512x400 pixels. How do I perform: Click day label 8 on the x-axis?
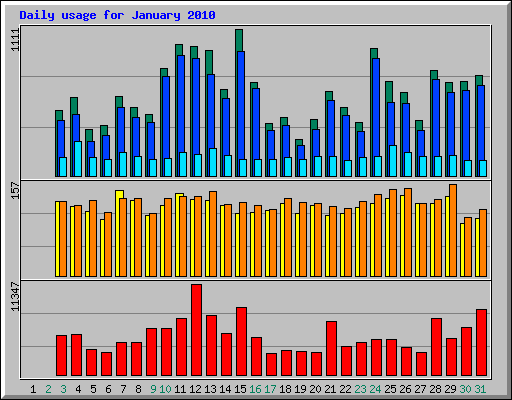click(x=138, y=389)
